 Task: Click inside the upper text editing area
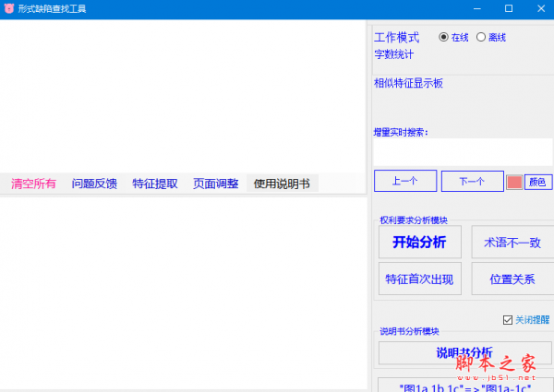pos(183,96)
